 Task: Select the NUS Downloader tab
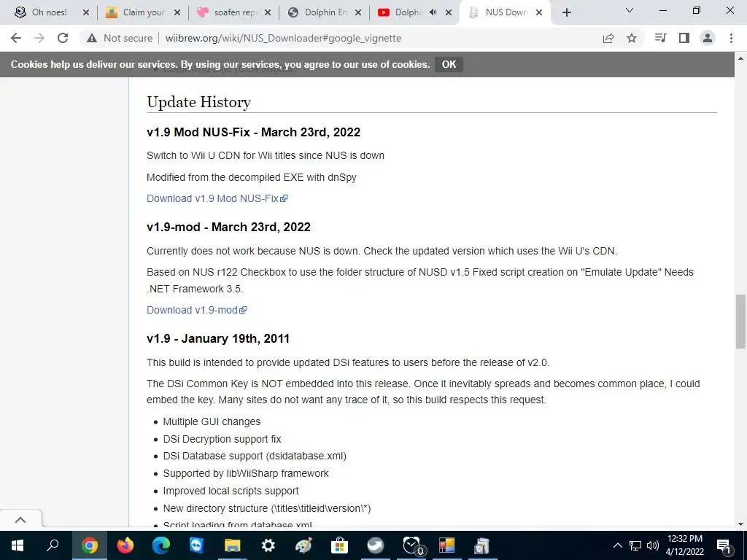click(505, 12)
